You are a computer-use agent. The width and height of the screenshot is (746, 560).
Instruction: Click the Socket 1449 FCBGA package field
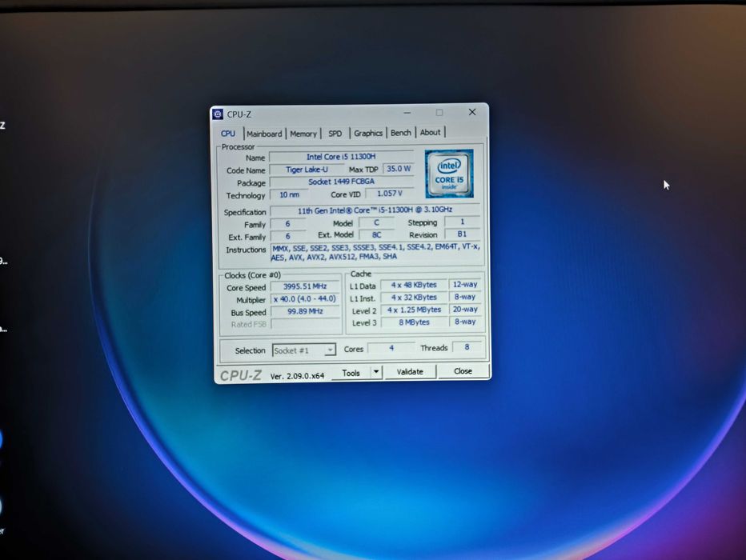[x=341, y=182]
